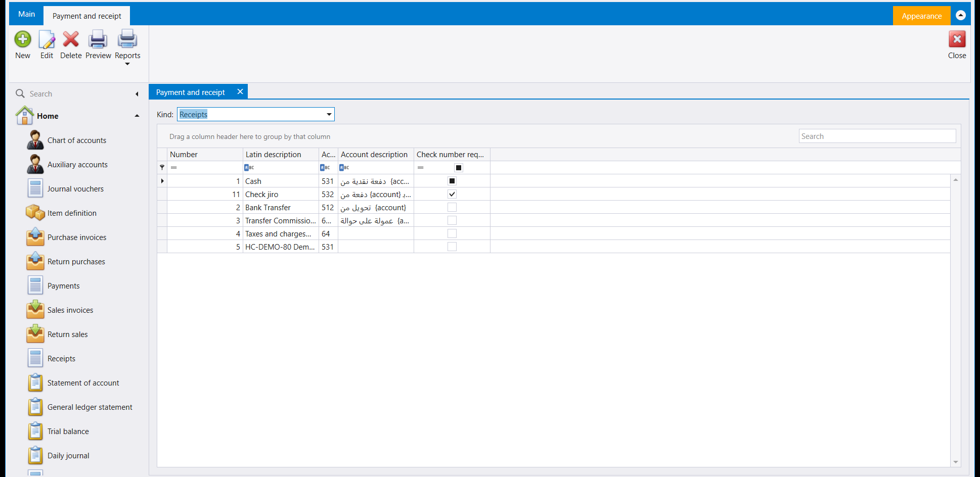The image size is (980, 477).
Task: Open Receipts in sidebar
Action: [61, 359]
